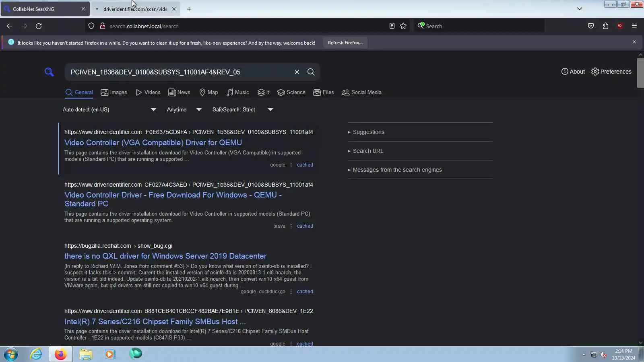
Task: Select the Videos search category
Action: 148,93
